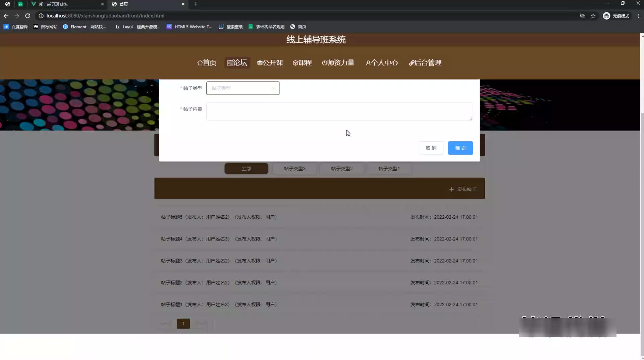This screenshot has width=644, height=360.
Task: Open the post titled 帖子标题1
Action: 319,305
